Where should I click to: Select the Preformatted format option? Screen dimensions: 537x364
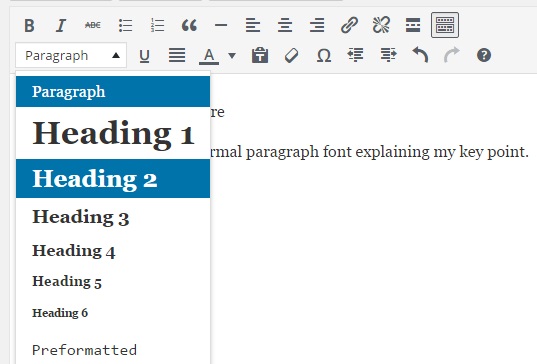click(x=113, y=350)
